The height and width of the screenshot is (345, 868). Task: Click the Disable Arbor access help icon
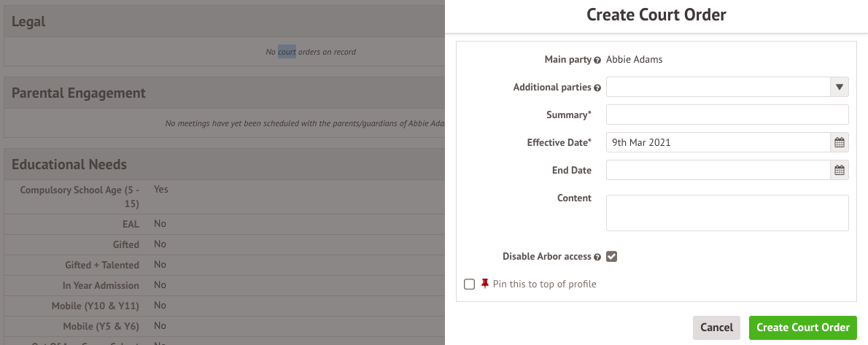click(597, 257)
